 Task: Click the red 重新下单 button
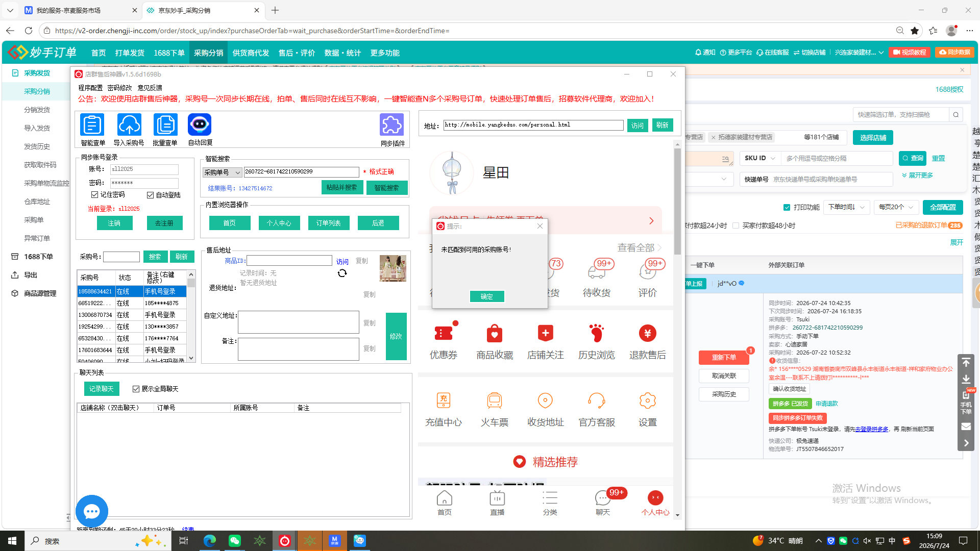coord(724,357)
